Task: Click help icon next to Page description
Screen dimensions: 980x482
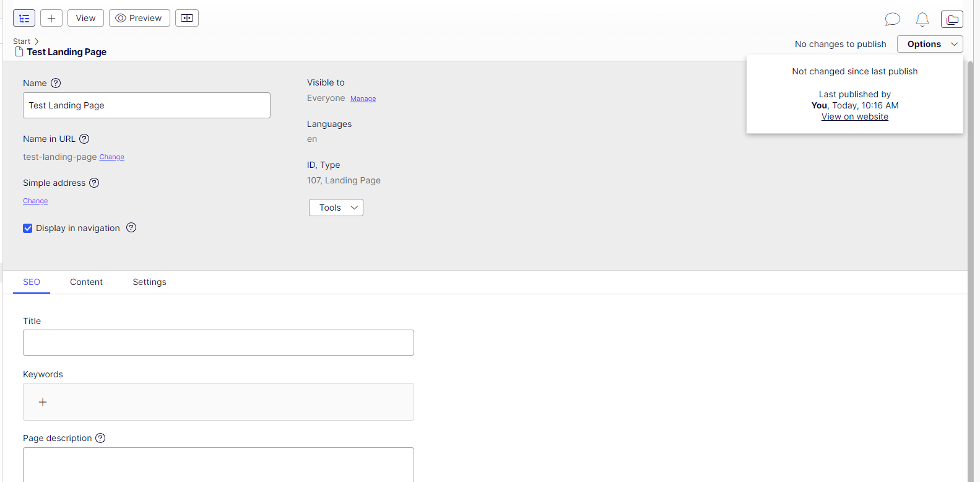Action: (x=100, y=438)
